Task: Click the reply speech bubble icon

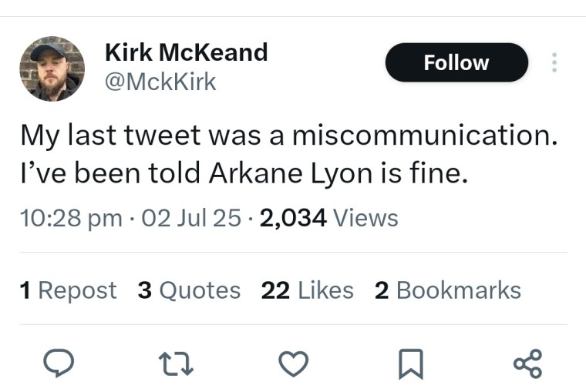Action: [59, 363]
